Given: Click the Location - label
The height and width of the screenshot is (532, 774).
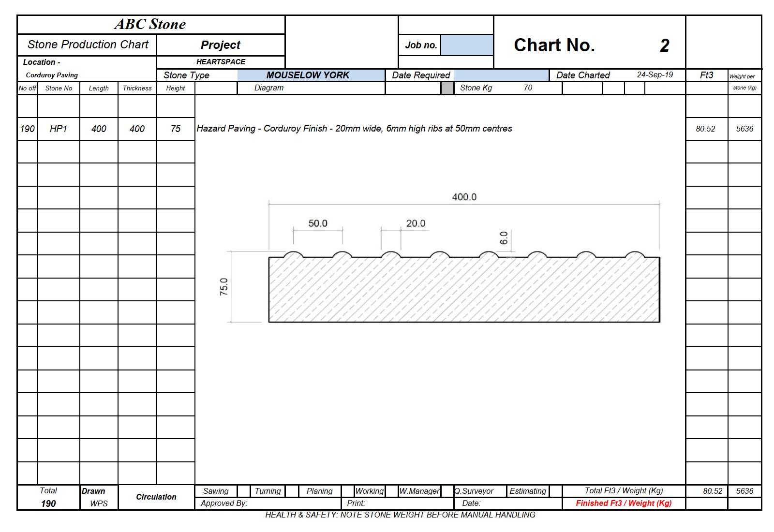Looking at the screenshot, I should tap(42, 62).
